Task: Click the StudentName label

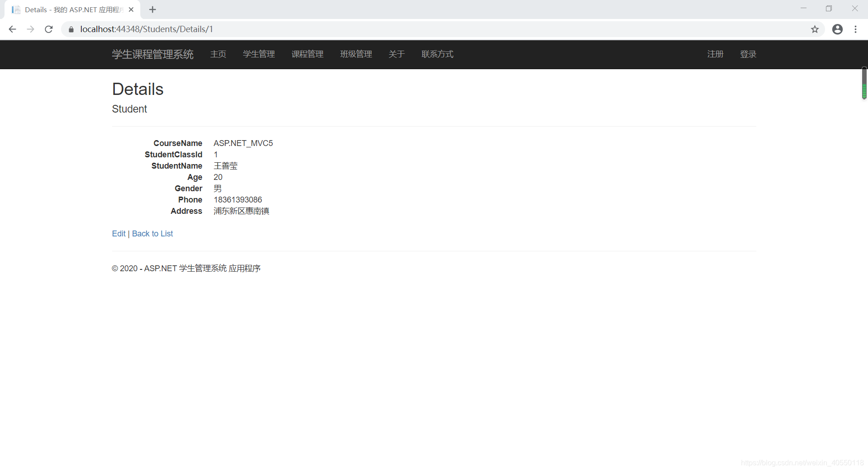Action: (177, 166)
